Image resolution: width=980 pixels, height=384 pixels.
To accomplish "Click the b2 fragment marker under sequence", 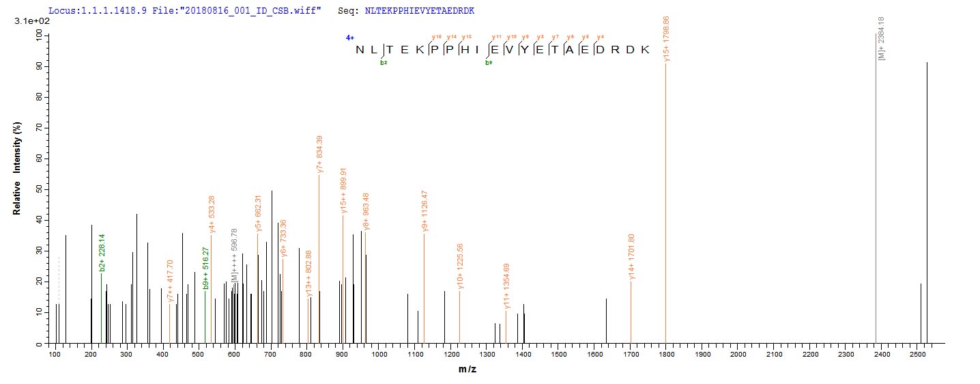I will (384, 62).
